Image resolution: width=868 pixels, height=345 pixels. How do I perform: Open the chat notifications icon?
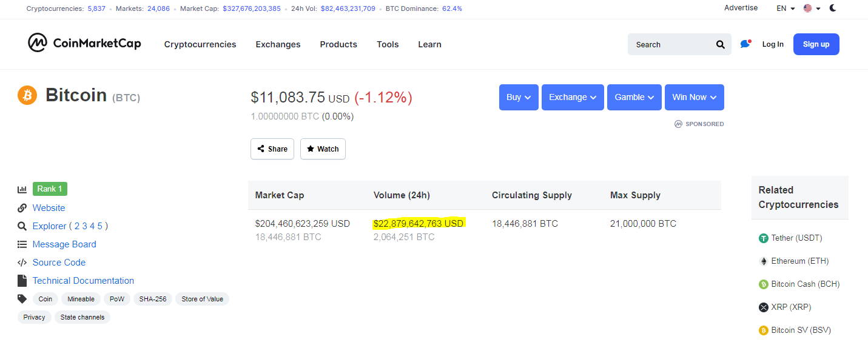746,44
